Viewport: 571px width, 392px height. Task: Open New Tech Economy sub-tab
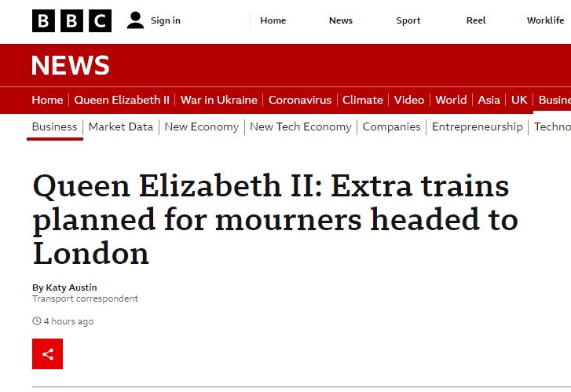(x=301, y=126)
